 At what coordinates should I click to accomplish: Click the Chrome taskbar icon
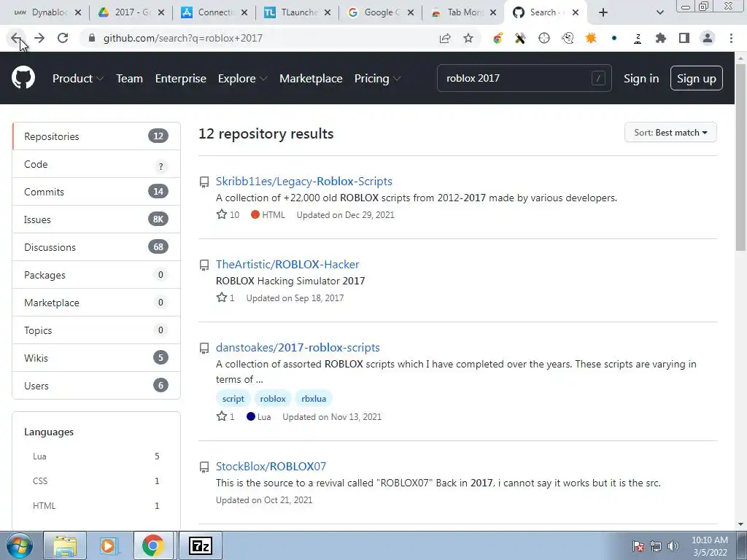coord(153,545)
